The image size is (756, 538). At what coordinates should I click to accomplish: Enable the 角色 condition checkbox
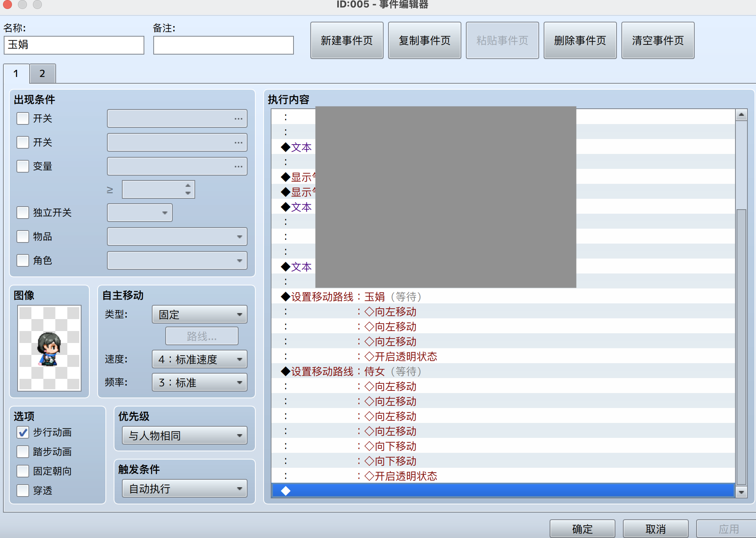tap(23, 260)
